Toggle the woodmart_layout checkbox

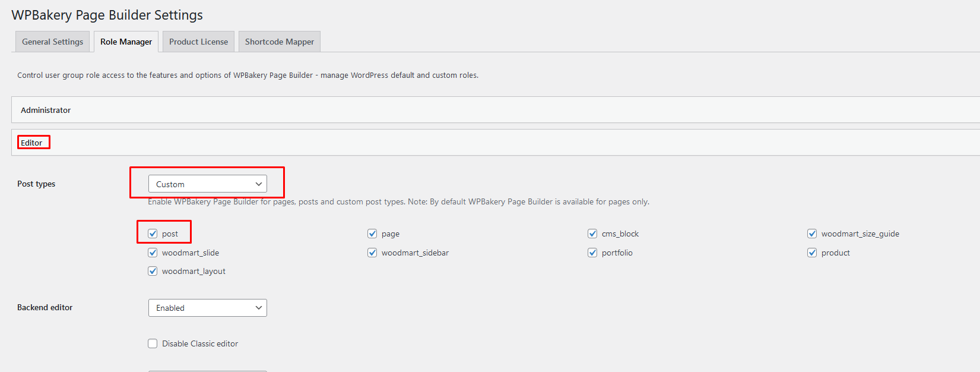pos(153,271)
